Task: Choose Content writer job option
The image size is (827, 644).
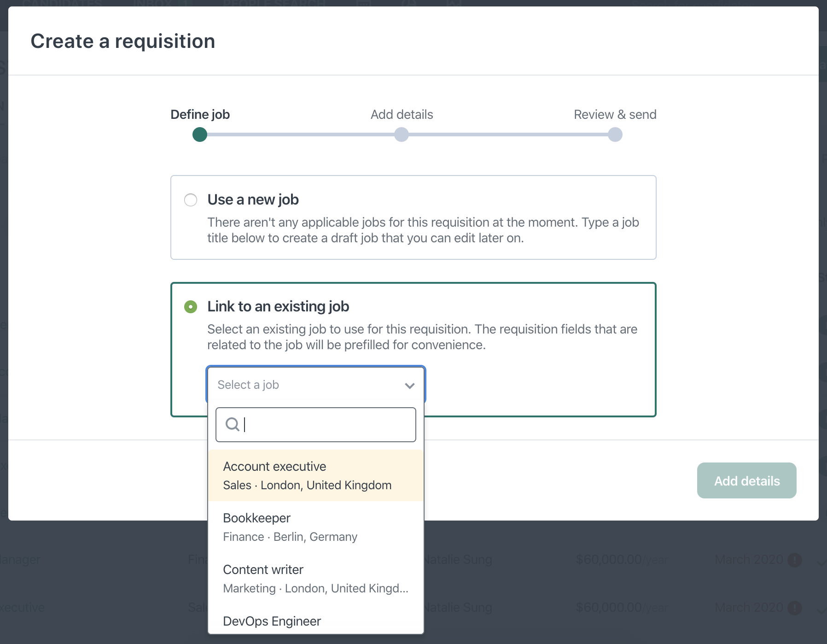Action: [316, 579]
